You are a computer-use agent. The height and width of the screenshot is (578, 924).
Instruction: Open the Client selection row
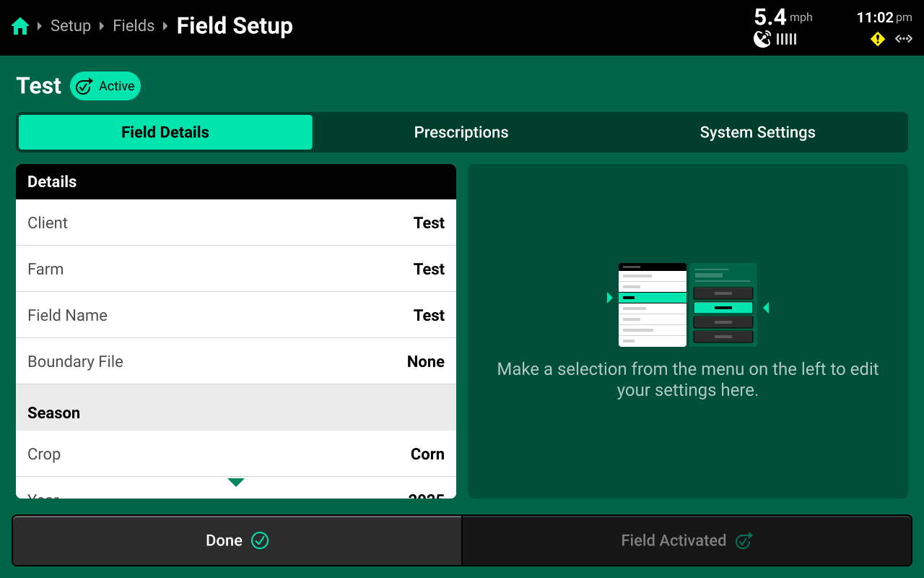[236, 223]
